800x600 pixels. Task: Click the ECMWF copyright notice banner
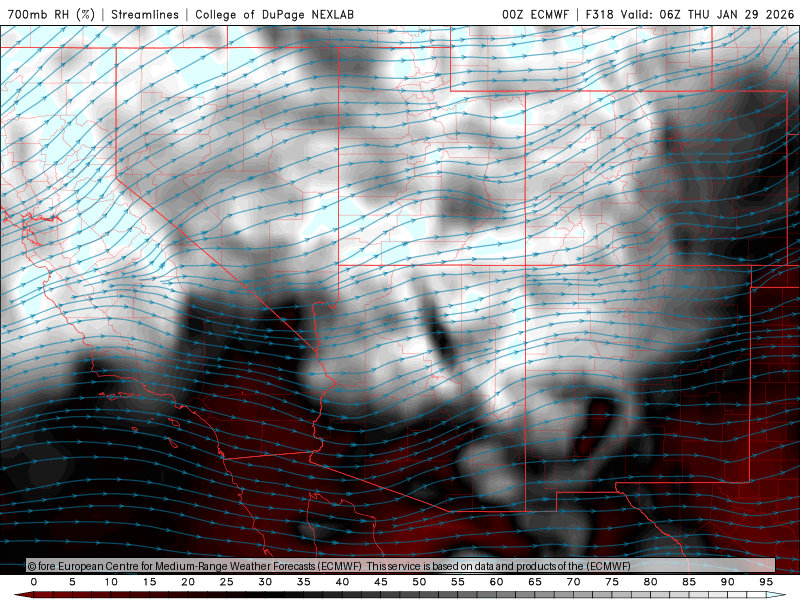coord(401,566)
